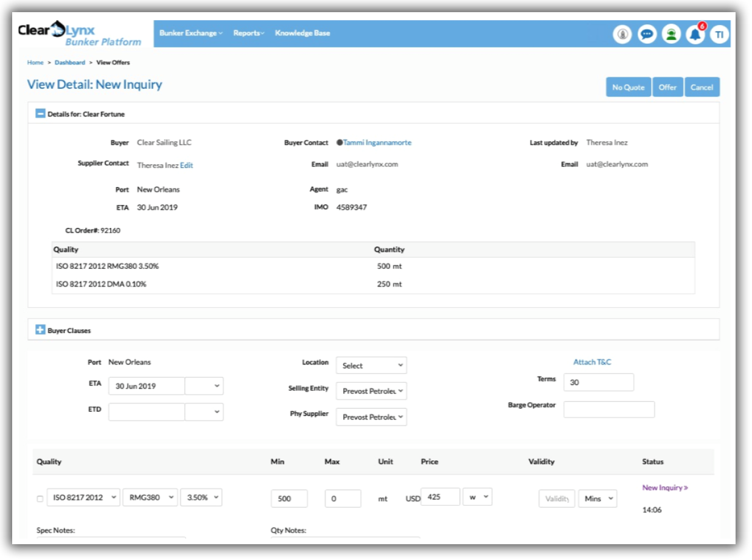Open the round vessel icon in header
The image size is (752, 560).
[622, 35]
